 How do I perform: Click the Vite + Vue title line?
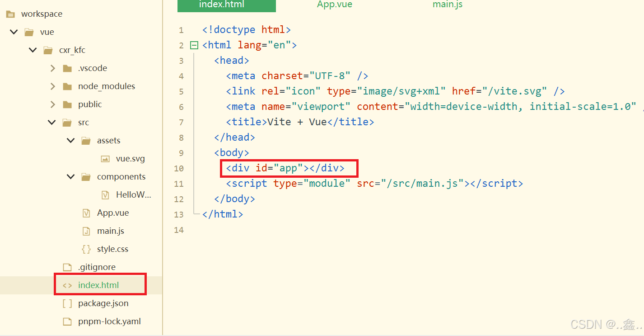coord(300,122)
